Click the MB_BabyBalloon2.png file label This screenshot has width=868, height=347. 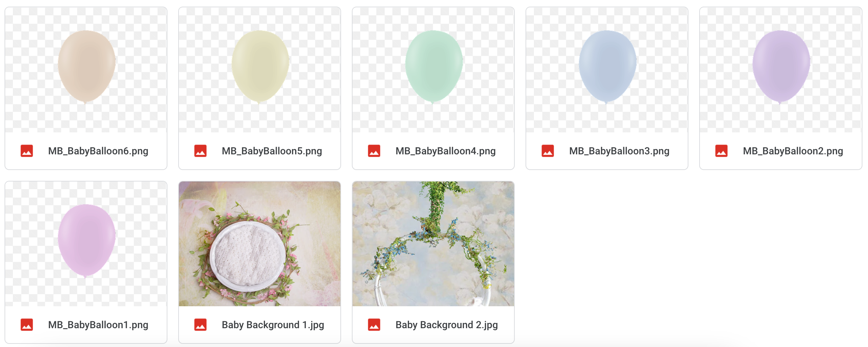793,151
